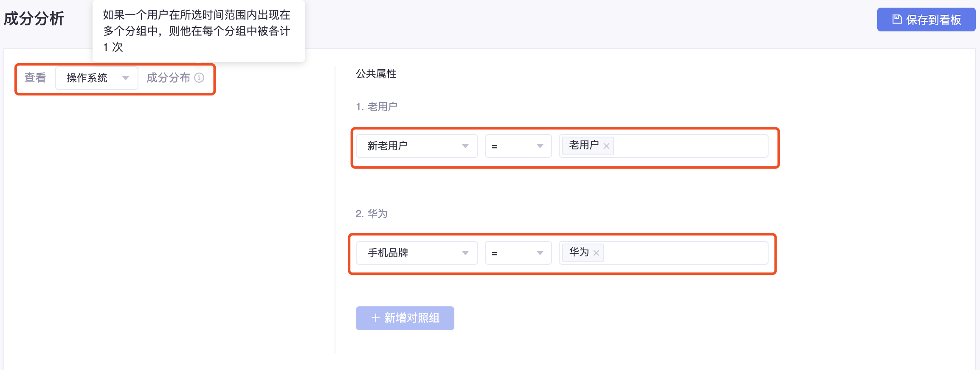Click the 成分分析 page title
The image size is (980, 370).
click(x=34, y=19)
